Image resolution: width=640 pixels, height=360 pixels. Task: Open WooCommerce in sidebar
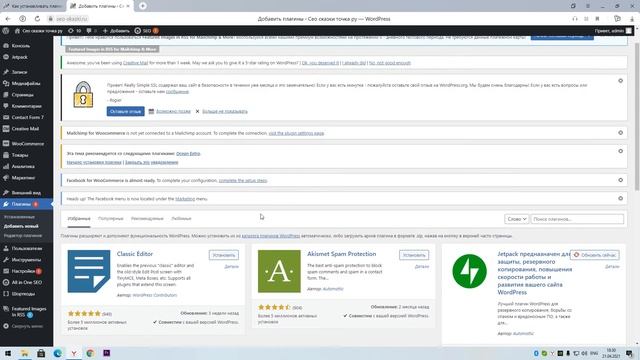26,144
